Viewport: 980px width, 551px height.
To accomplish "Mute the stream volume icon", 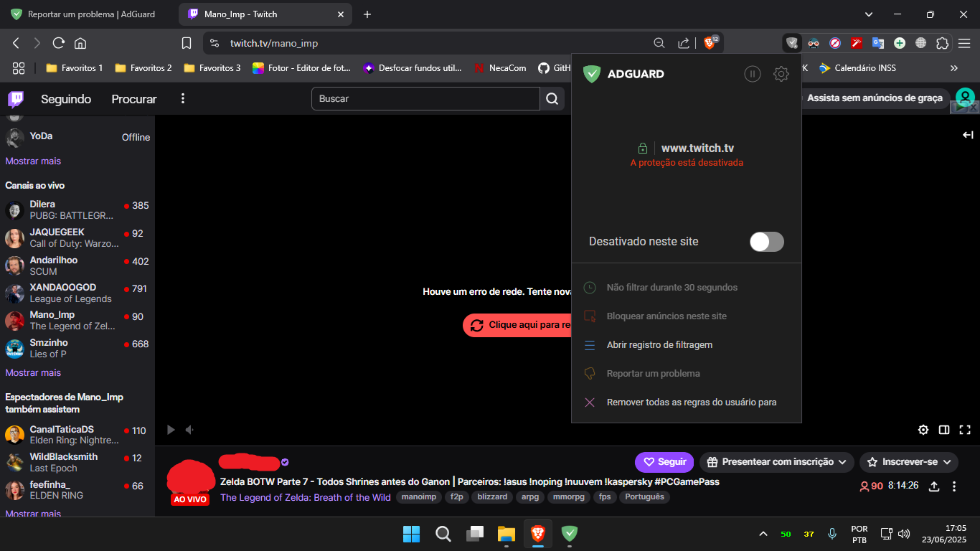I will (x=189, y=429).
